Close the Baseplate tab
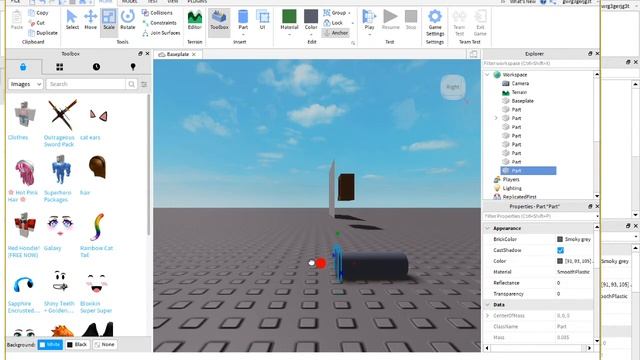The image size is (640, 360). tap(194, 54)
